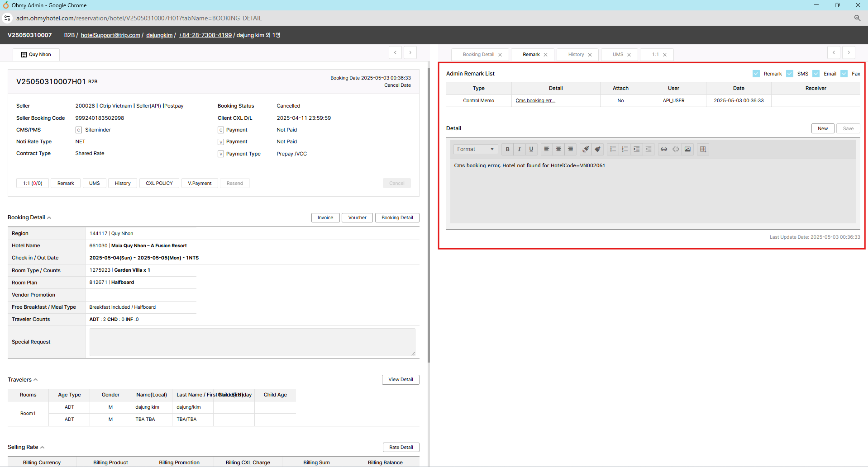The width and height of the screenshot is (868, 467).
Task: Disable the Email filter checkbox
Action: pyautogui.click(x=816, y=74)
